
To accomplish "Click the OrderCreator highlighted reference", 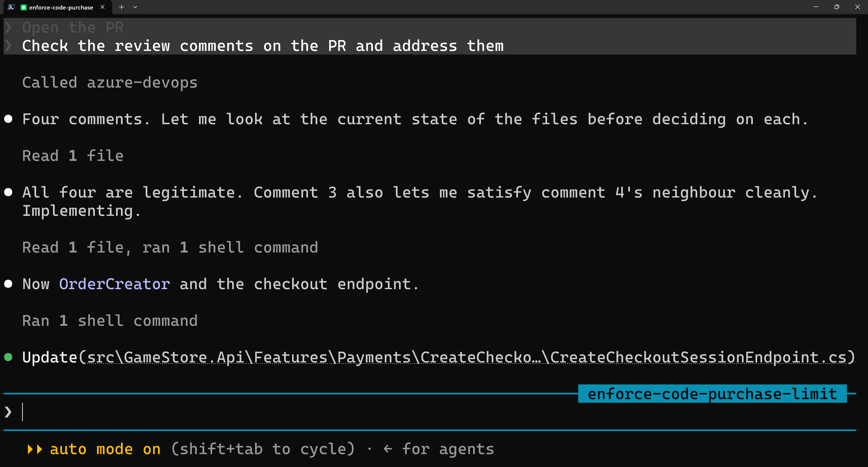I will (x=115, y=284).
